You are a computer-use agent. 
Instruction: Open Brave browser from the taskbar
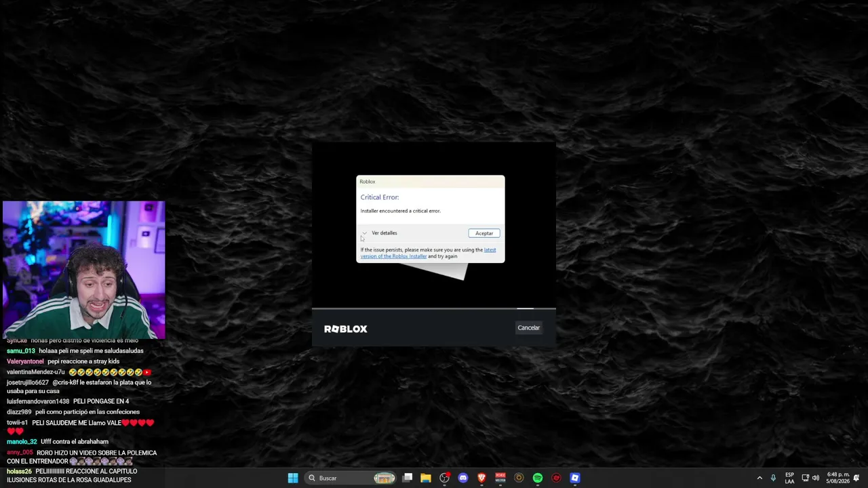click(481, 478)
